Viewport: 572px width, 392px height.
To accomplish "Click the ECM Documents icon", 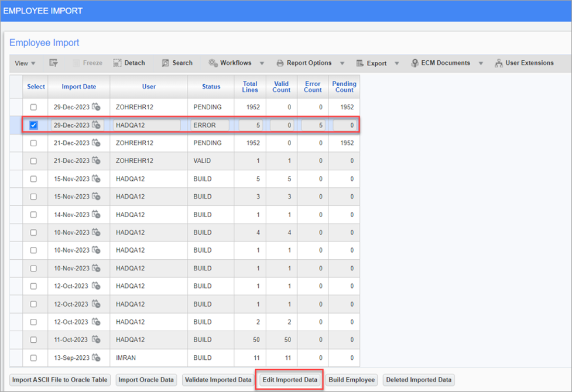I will [x=415, y=63].
